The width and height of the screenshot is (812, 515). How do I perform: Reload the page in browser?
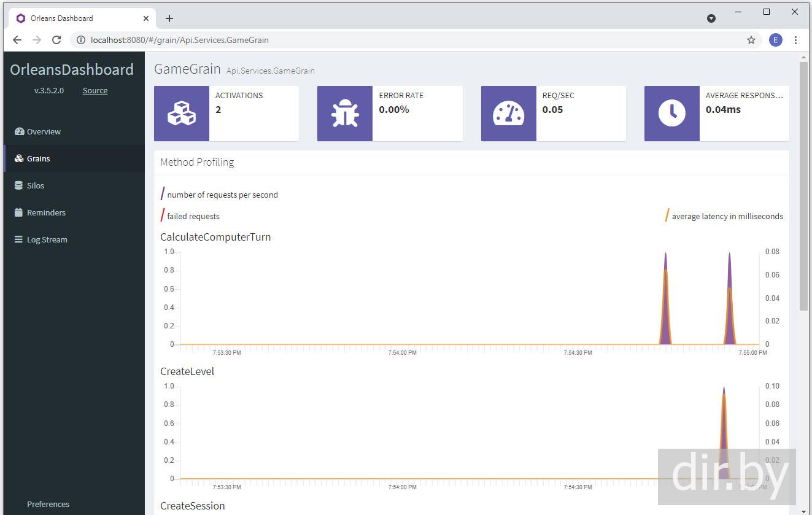56,40
